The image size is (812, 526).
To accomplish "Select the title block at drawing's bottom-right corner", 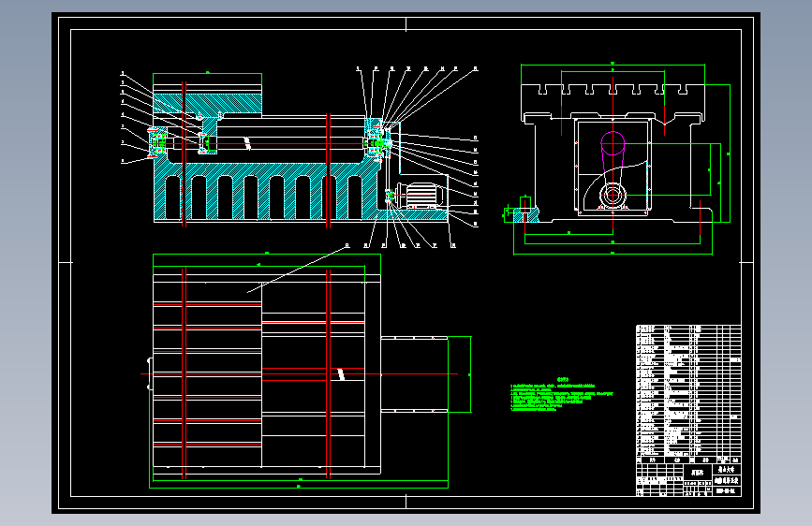I will (x=688, y=479).
